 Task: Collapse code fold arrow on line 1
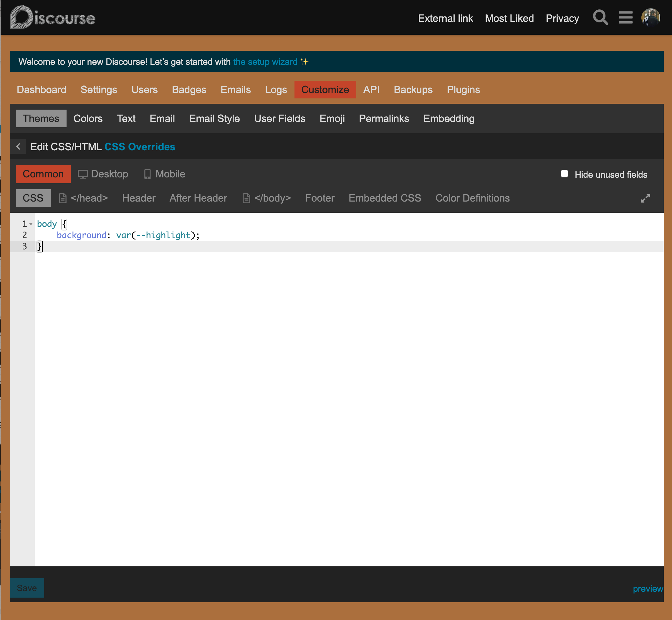point(31,224)
